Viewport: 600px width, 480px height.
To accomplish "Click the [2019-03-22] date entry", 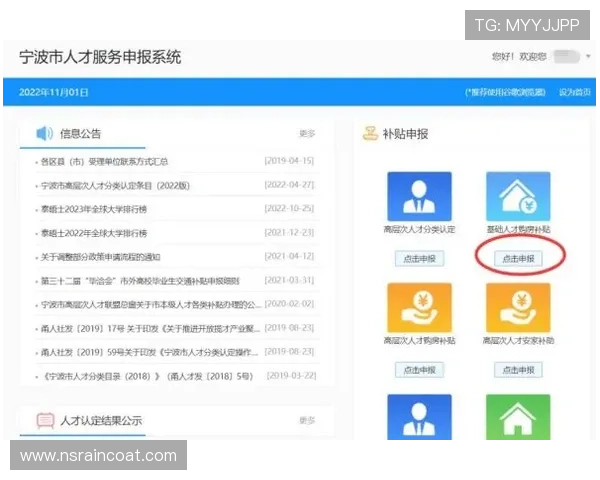I will pos(291,376).
